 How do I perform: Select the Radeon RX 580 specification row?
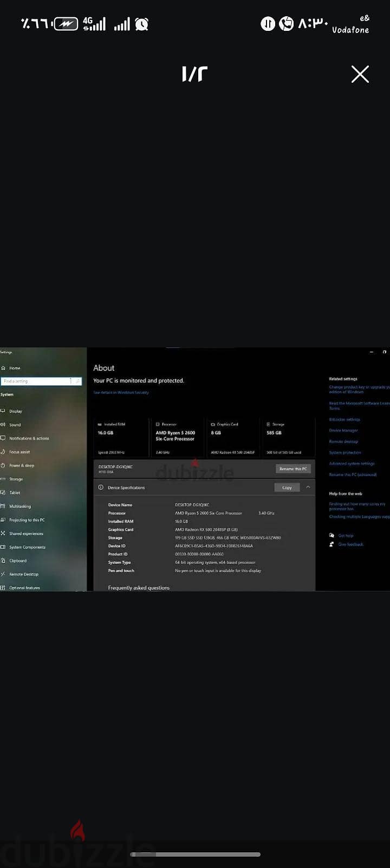(x=206, y=530)
